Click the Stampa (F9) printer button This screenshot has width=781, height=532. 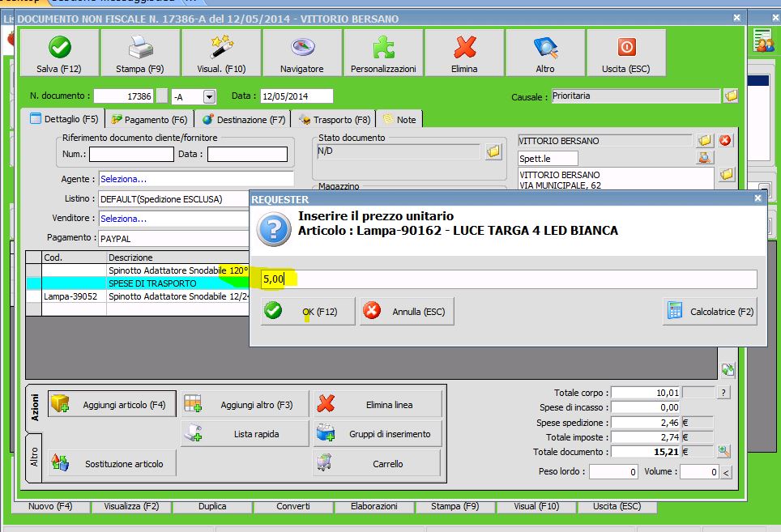click(140, 53)
